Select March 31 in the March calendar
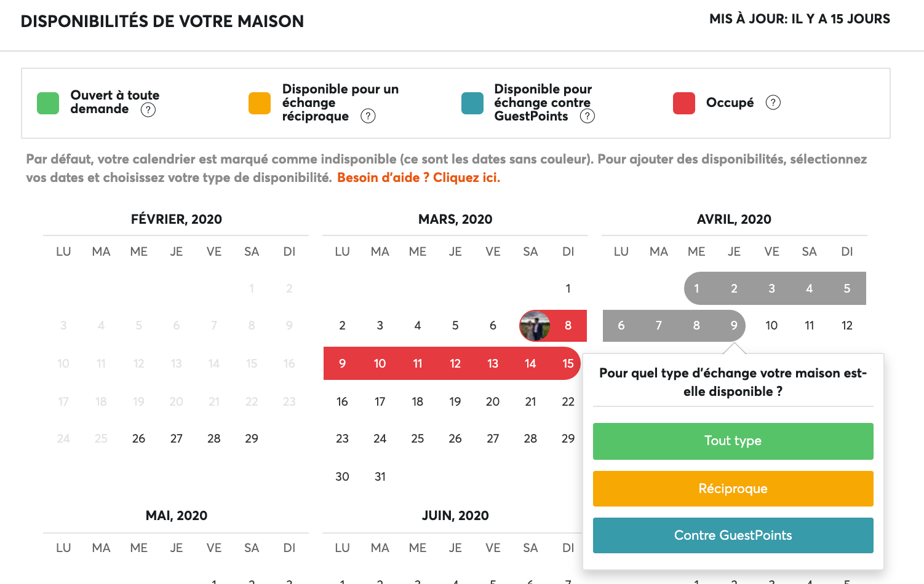The image size is (924, 584). [x=380, y=476]
